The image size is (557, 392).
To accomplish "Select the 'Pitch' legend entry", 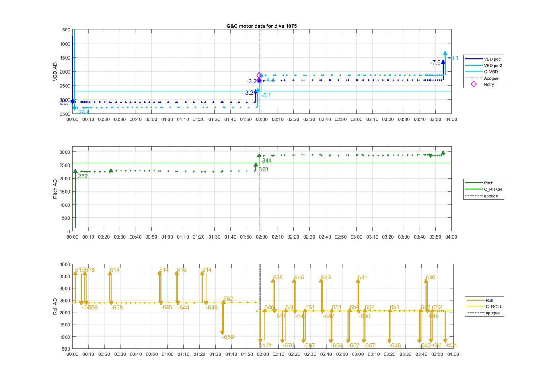I will click(489, 183).
